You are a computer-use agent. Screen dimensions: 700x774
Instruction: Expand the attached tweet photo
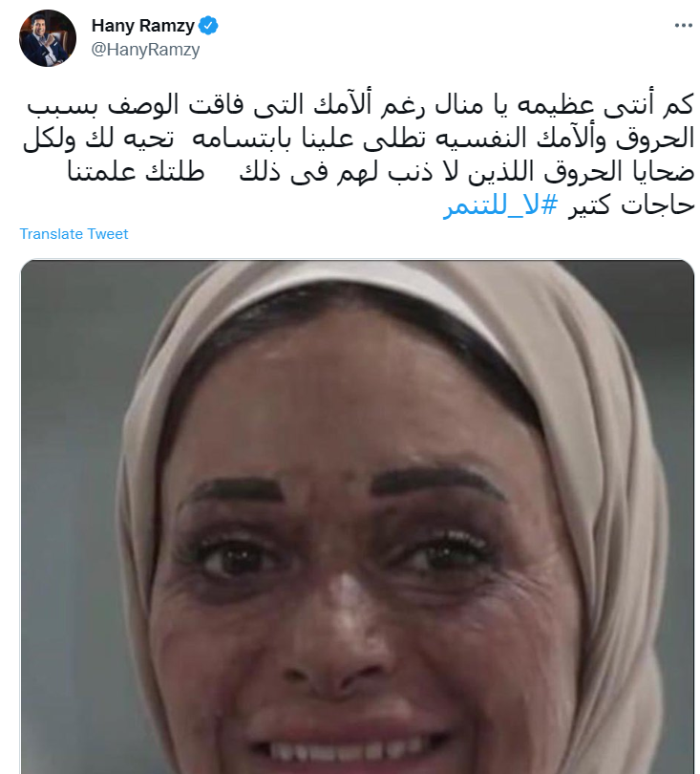(x=357, y=516)
